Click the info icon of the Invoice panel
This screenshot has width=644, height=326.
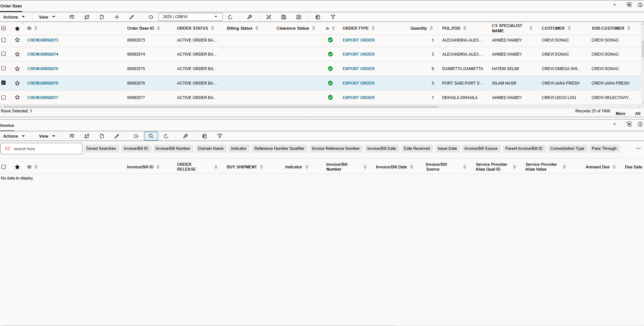[x=640, y=124]
